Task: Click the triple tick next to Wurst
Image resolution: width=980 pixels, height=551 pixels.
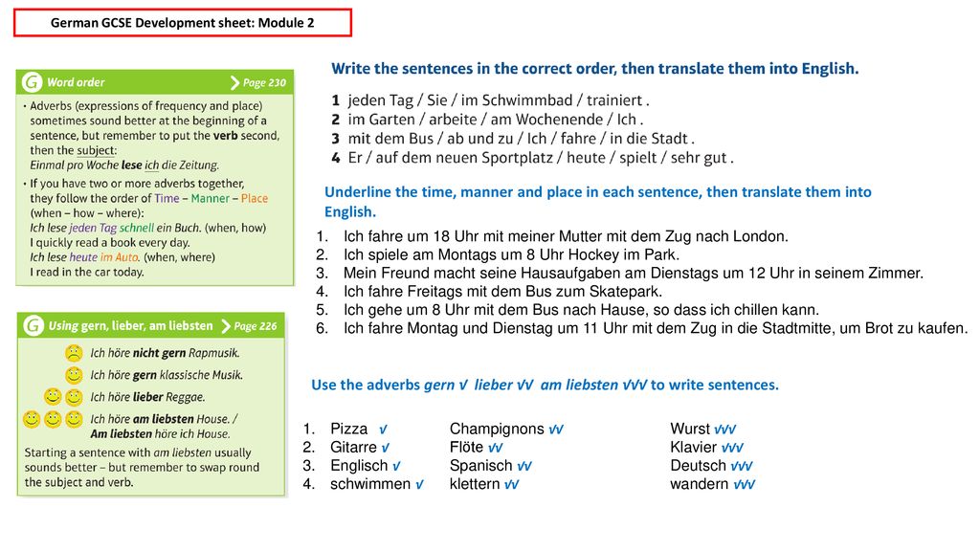Action: 725,430
